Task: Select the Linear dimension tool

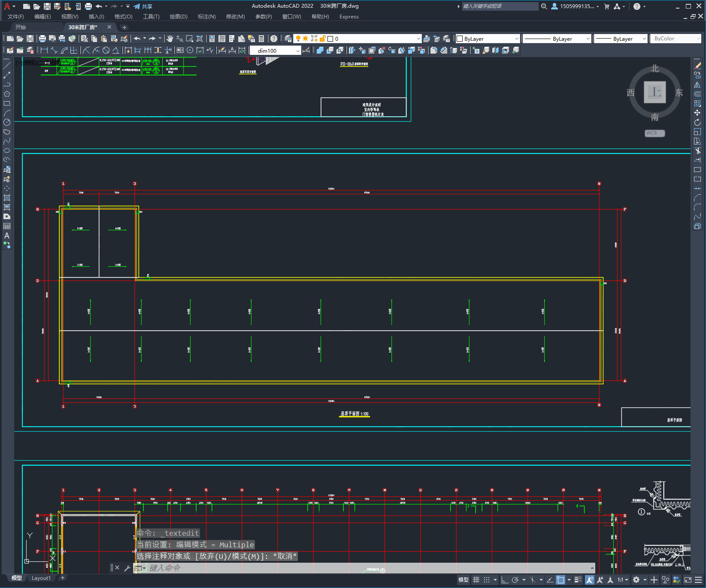Action: pyautogui.click(x=44, y=50)
